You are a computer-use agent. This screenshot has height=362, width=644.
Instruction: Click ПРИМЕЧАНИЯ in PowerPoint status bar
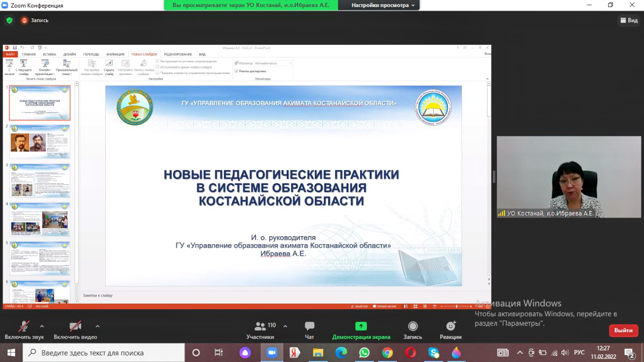(x=384, y=306)
